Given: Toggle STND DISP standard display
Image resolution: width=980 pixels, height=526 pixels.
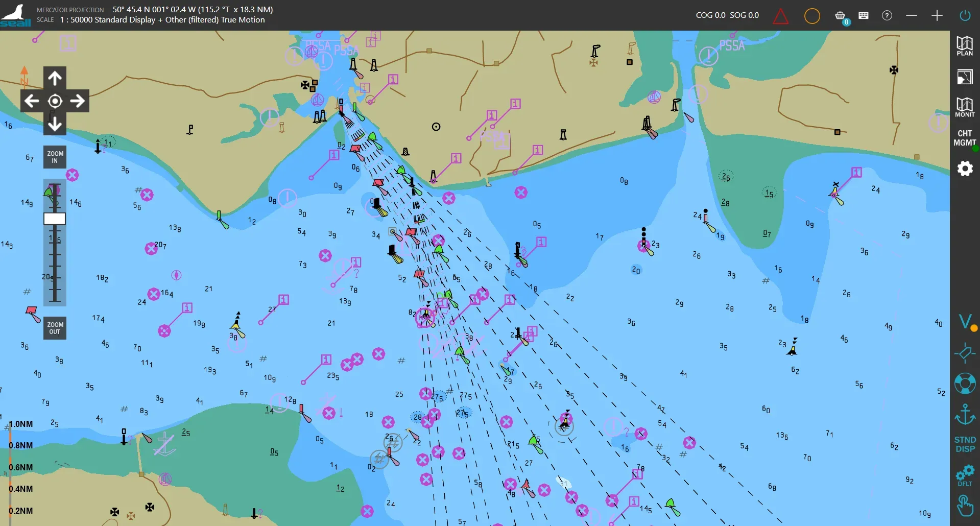Looking at the screenshot, I should [x=965, y=444].
